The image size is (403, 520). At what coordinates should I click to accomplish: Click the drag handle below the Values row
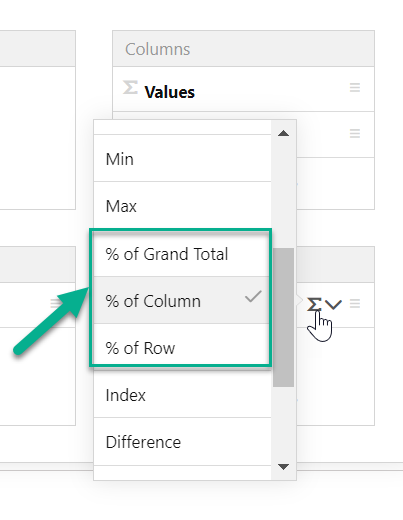(x=355, y=134)
